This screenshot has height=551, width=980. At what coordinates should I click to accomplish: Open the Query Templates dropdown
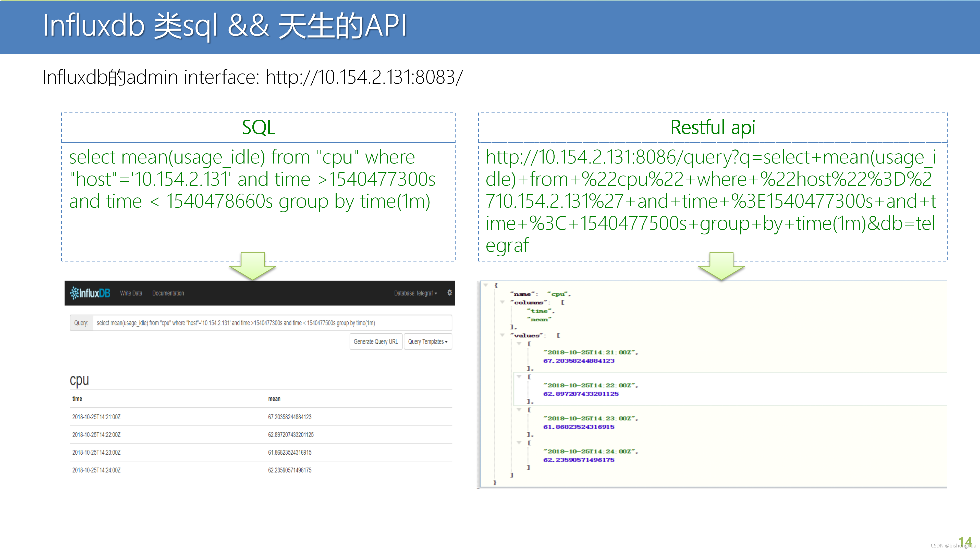(428, 342)
